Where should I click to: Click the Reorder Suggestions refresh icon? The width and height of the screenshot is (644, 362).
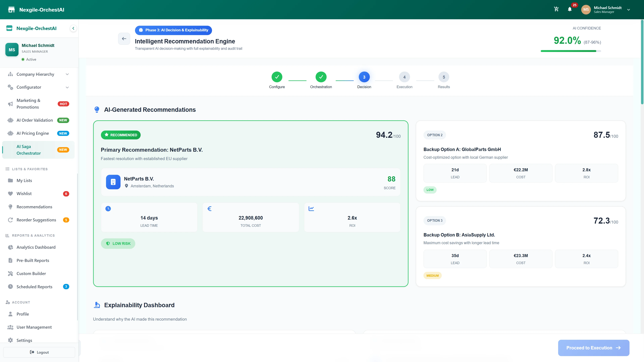tap(10, 220)
